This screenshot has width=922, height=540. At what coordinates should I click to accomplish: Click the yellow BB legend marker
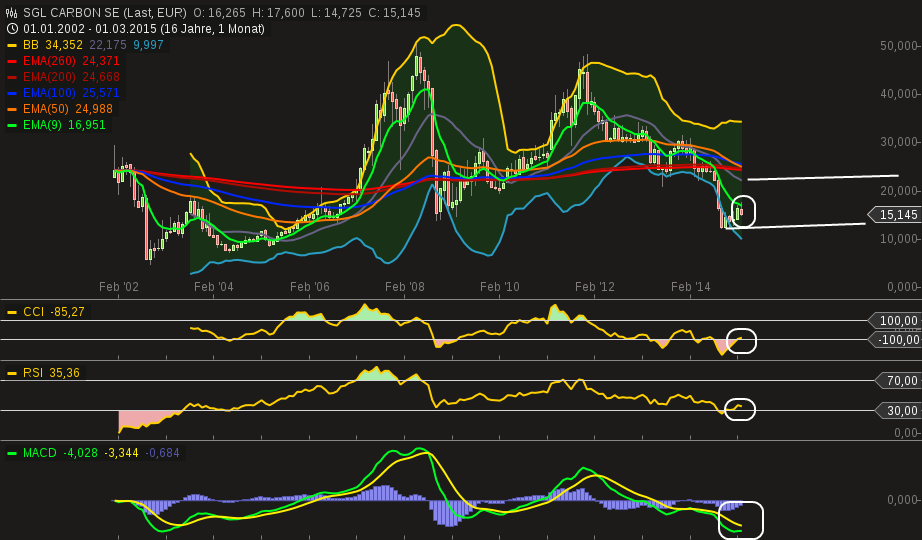tap(12, 45)
